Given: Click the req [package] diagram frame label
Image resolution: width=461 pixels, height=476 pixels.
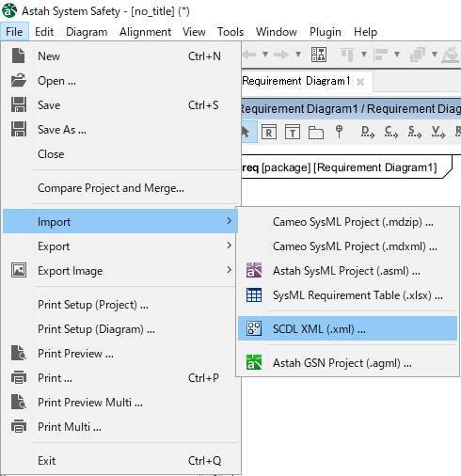Looking at the screenshot, I should tap(340, 167).
